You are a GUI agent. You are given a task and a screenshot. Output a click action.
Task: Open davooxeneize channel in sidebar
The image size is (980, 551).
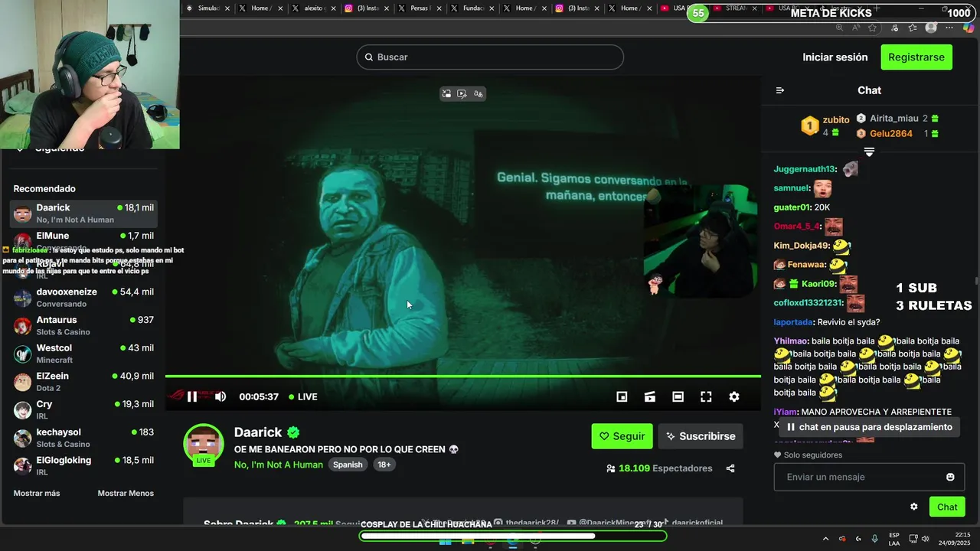pos(83,298)
